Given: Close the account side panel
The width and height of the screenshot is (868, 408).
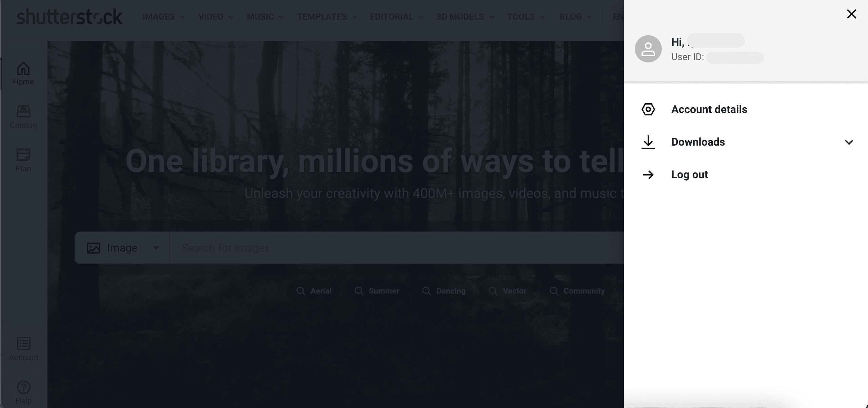Looking at the screenshot, I should pos(851,14).
